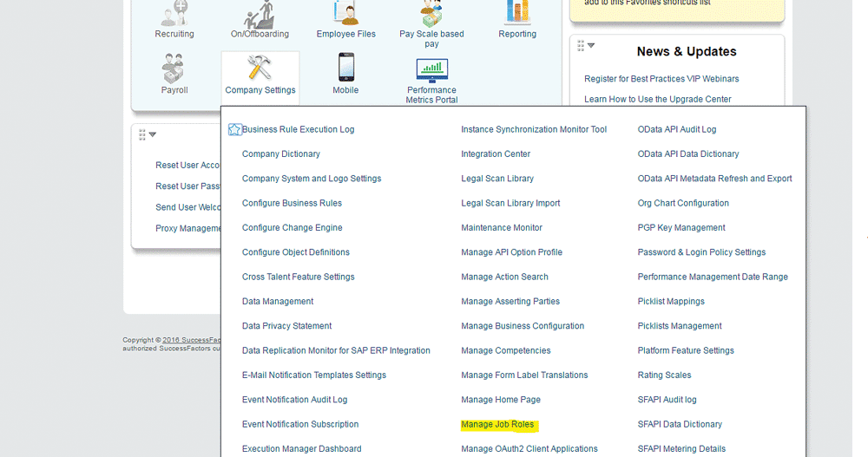Expand the News & Updates panel dropdown arrow

(591, 46)
